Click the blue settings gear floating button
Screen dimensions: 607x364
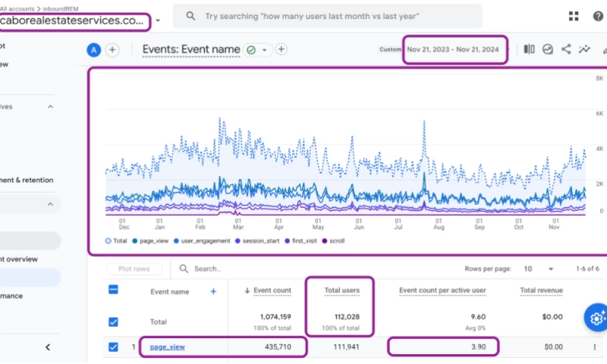(x=596, y=318)
